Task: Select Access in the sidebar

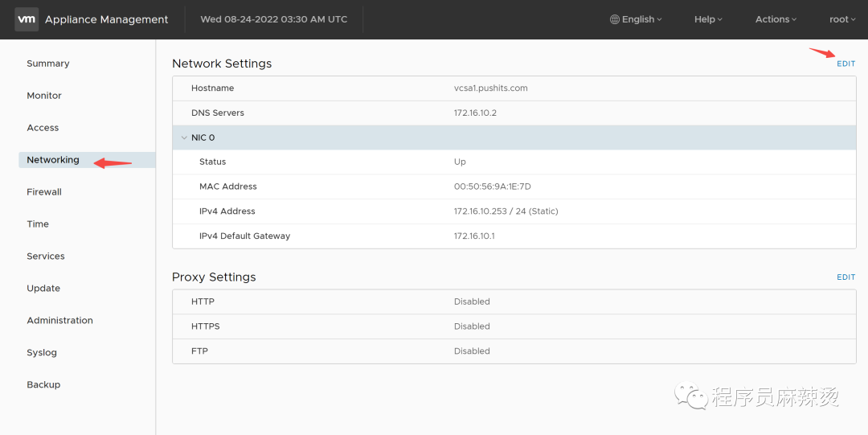Action: [x=43, y=128]
